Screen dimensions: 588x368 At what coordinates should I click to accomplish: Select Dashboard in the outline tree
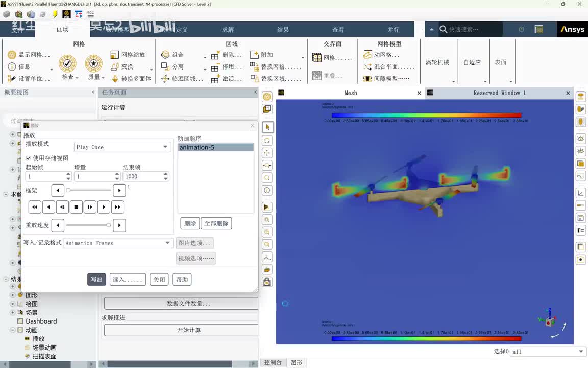point(41,321)
